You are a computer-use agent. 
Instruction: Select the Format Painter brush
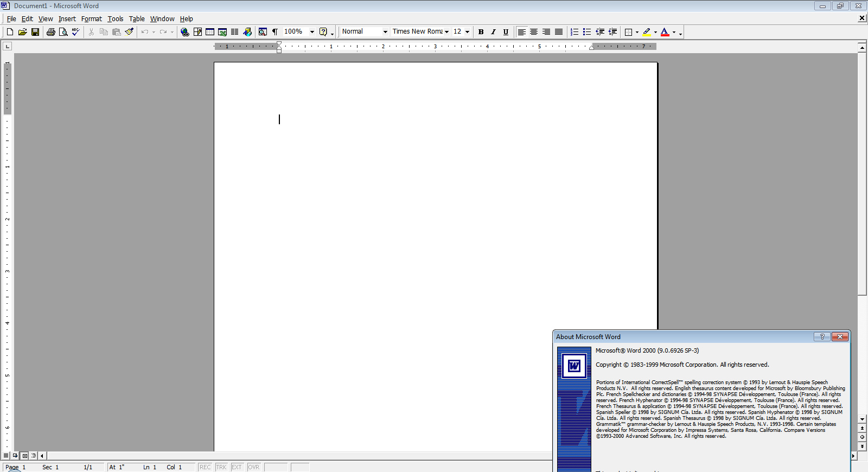[x=129, y=32]
